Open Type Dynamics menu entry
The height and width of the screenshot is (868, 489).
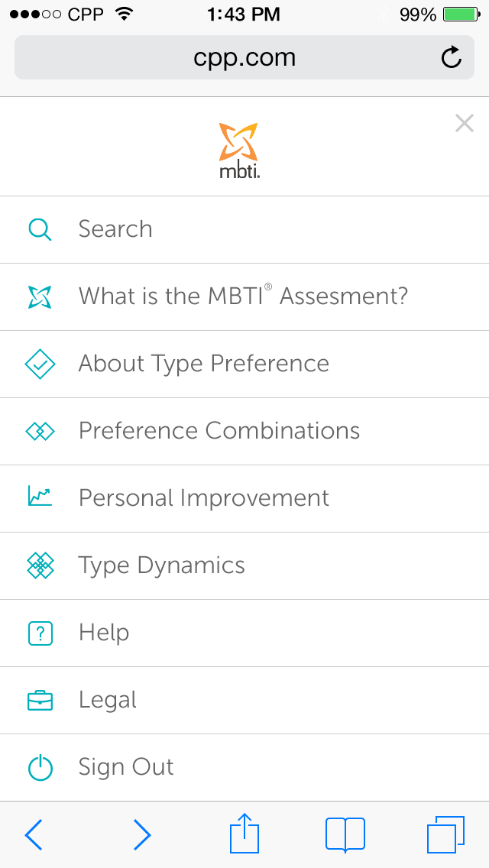pyautogui.click(x=161, y=565)
